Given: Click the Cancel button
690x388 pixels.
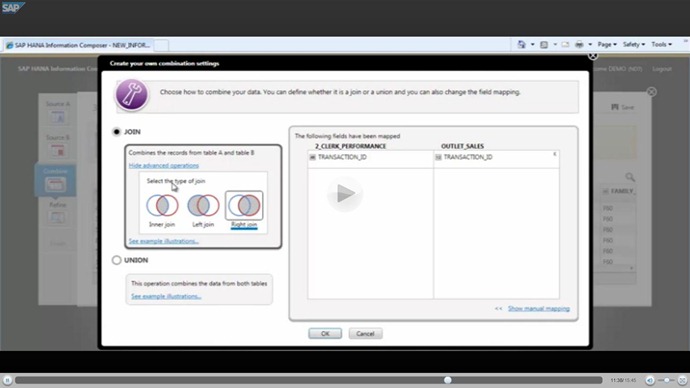Looking at the screenshot, I should [x=365, y=333].
